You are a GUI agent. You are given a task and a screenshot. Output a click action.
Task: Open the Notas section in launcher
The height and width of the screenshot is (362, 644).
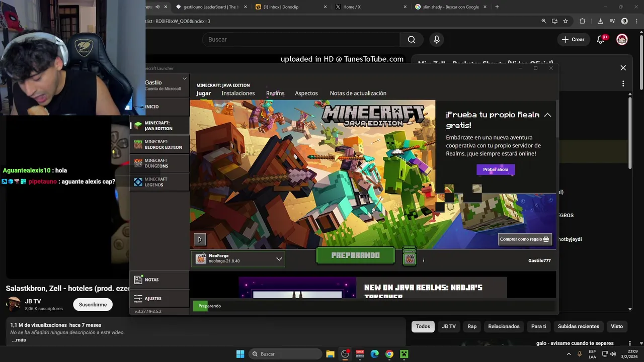click(159, 280)
